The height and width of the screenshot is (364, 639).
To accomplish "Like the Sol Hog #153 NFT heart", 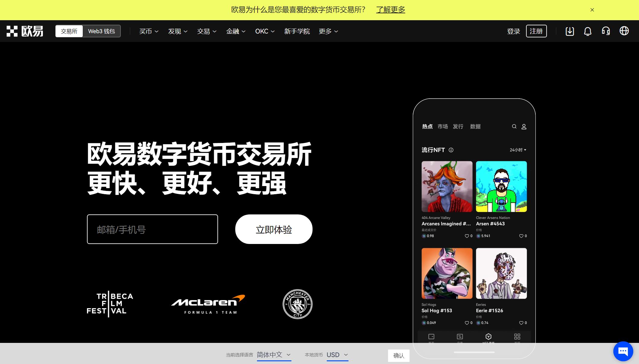I will (467, 323).
